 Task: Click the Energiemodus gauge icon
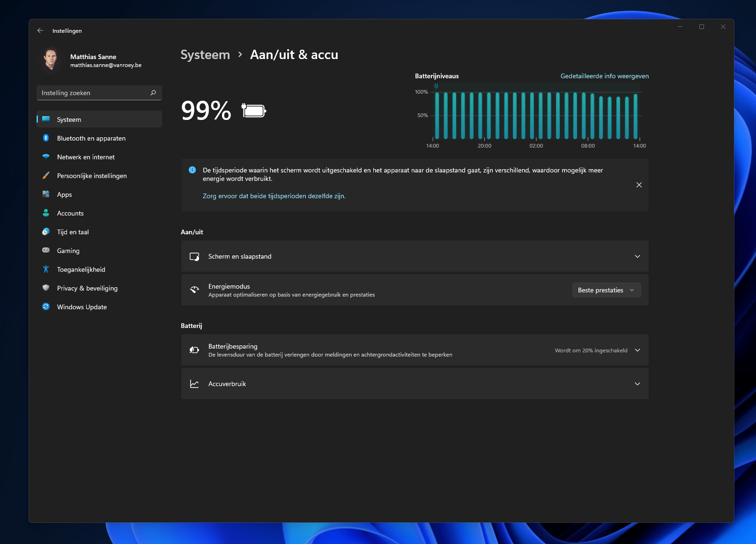(x=194, y=290)
